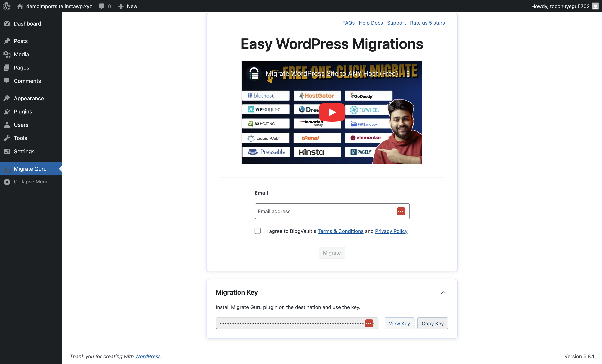Click the Support link

pos(397,23)
